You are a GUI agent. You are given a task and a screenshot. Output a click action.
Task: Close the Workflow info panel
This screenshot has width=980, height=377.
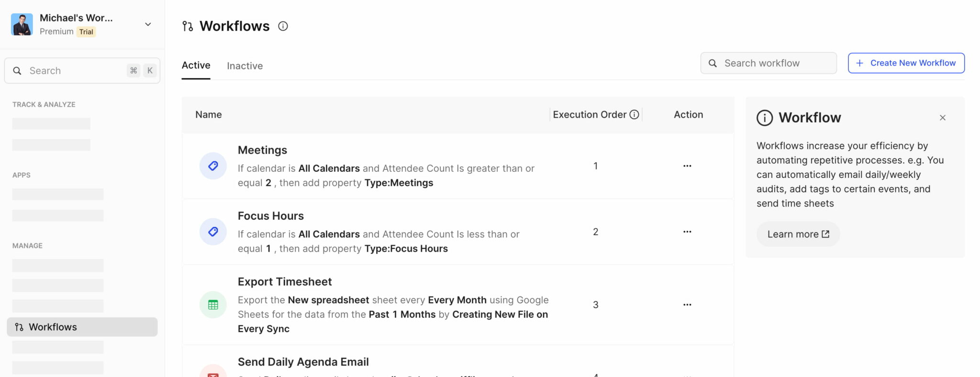[x=942, y=117]
